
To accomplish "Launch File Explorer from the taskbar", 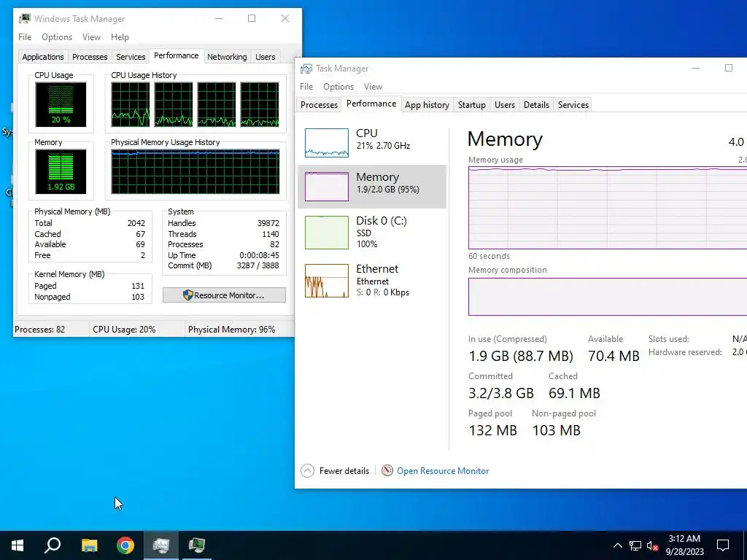I will click(89, 545).
